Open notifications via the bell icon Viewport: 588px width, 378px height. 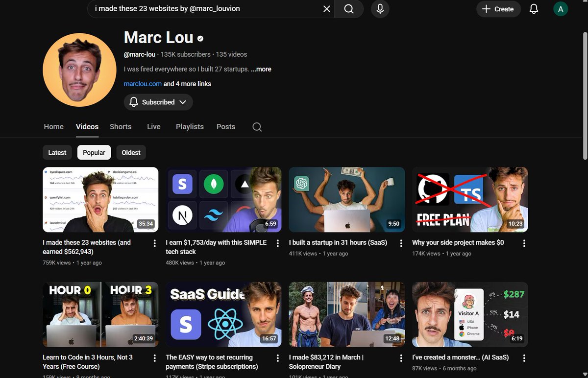534,9
